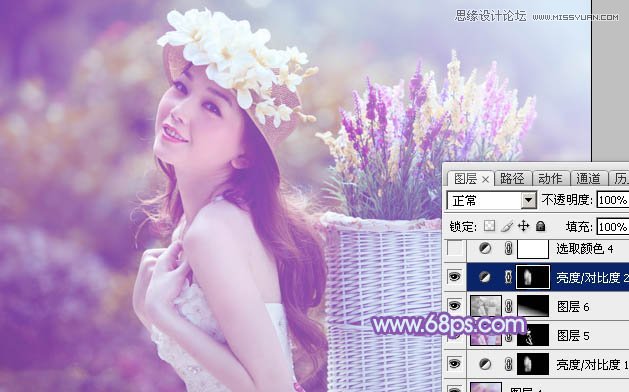Toggle lock transparent pixels icon
This screenshot has height=392, width=629.
pyautogui.click(x=489, y=226)
